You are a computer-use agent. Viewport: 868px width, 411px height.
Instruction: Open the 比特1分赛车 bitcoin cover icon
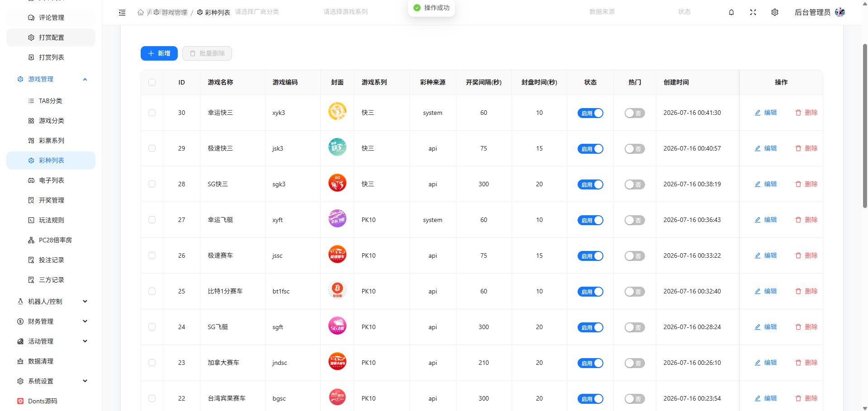coord(337,290)
